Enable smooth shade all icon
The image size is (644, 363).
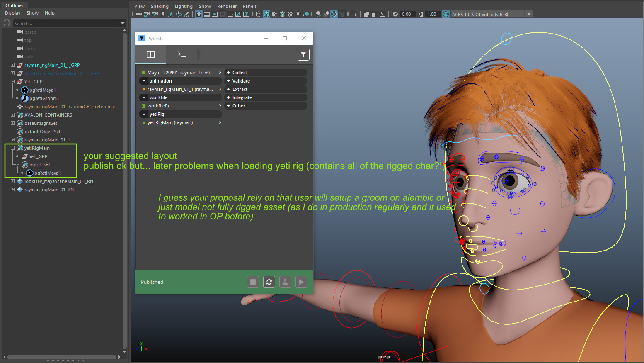[266, 14]
